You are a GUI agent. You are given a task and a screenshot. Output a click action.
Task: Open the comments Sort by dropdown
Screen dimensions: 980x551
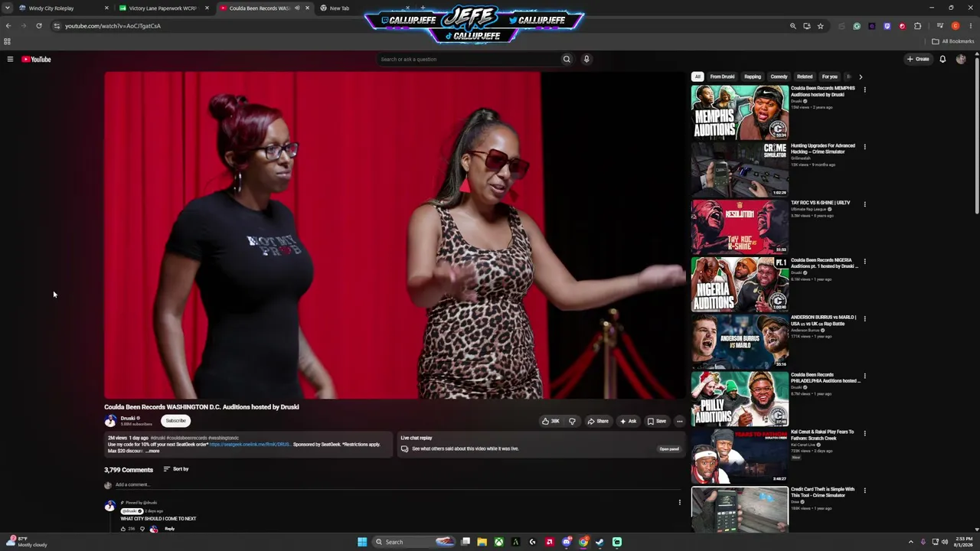tap(176, 469)
